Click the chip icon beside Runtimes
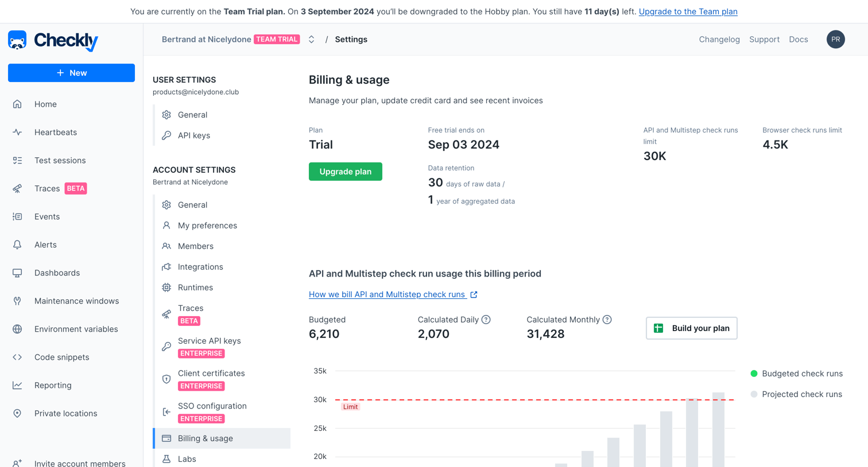The width and height of the screenshot is (868, 467). (166, 287)
